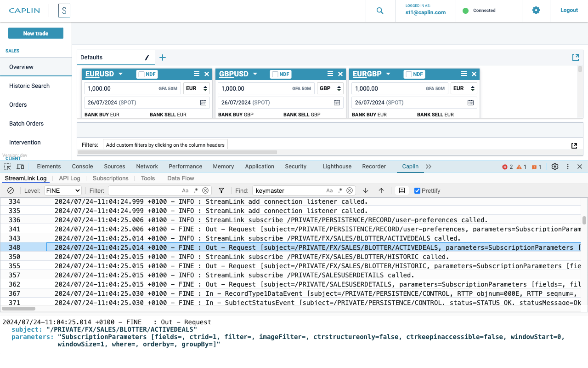Open the Console DevTools tab

pyautogui.click(x=82, y=167)
